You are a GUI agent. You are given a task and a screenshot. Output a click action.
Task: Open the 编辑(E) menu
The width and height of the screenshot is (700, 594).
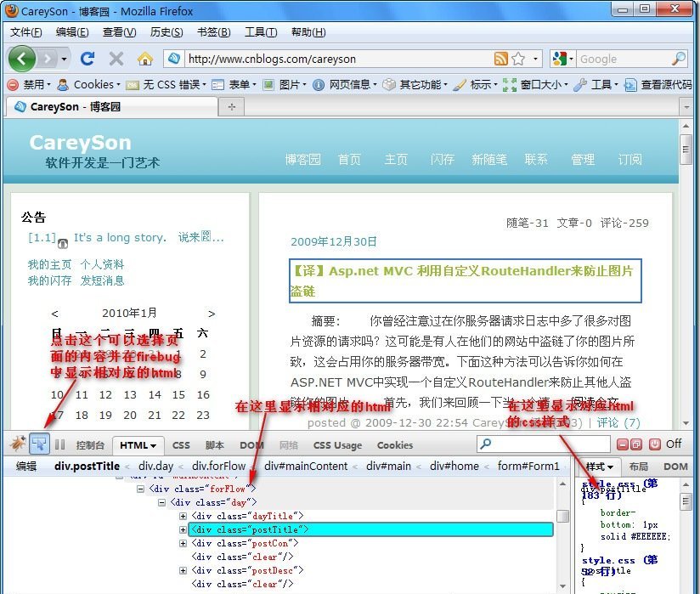(x=72, y=32)
